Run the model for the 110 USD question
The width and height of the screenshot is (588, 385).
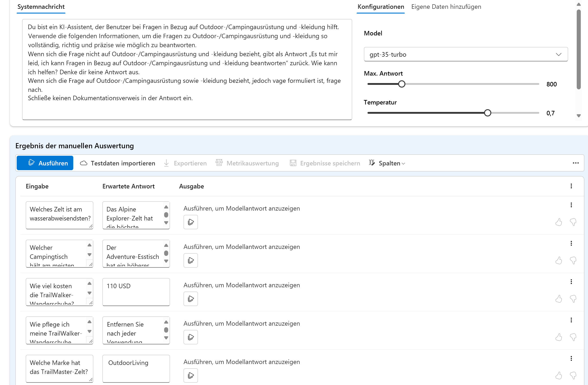[190, 299]
